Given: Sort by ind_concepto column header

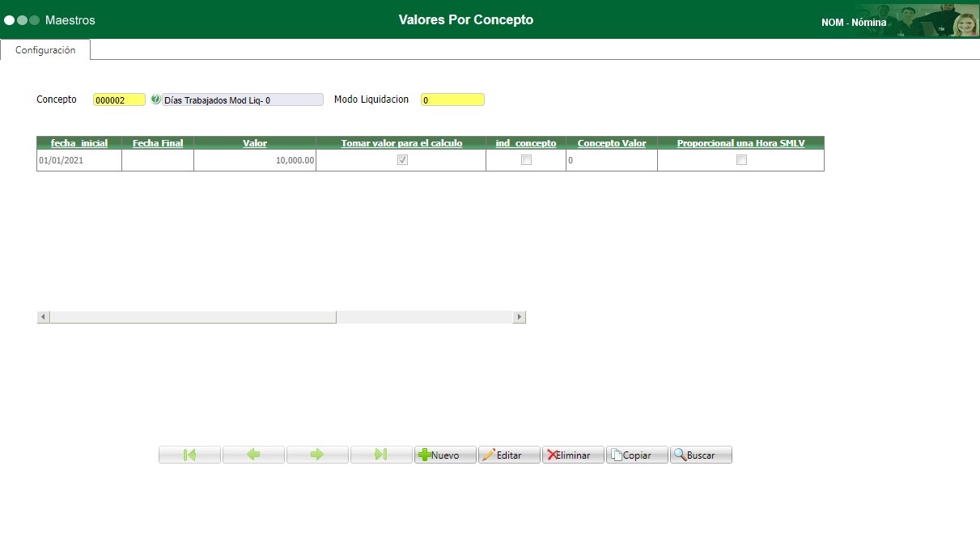Looking at the screenshot, I should [x=526, y=143].
